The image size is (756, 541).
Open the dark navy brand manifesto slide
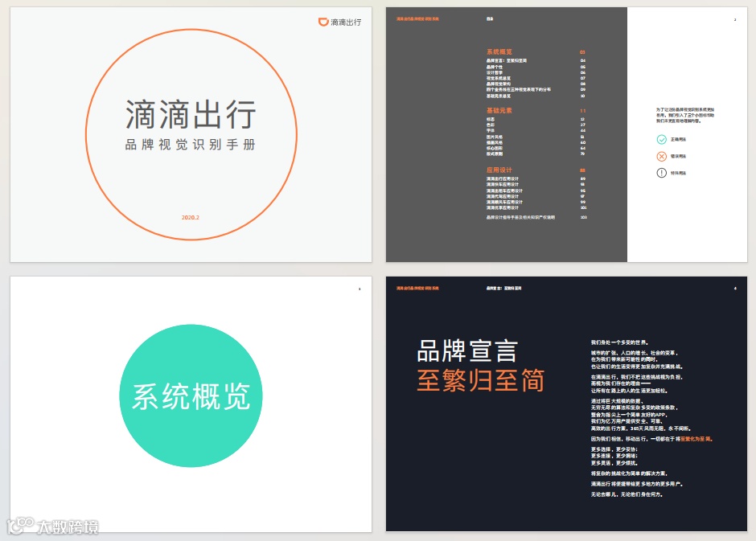(566, 404)
